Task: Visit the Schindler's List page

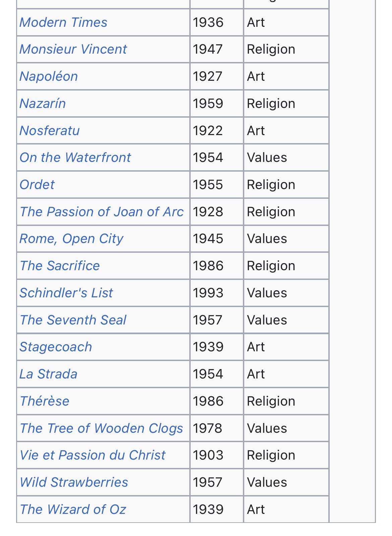Action: tap(66, 293)
